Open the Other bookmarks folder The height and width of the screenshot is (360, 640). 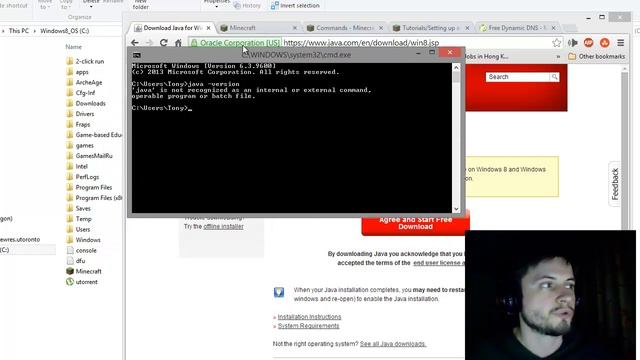coord(596,56)
